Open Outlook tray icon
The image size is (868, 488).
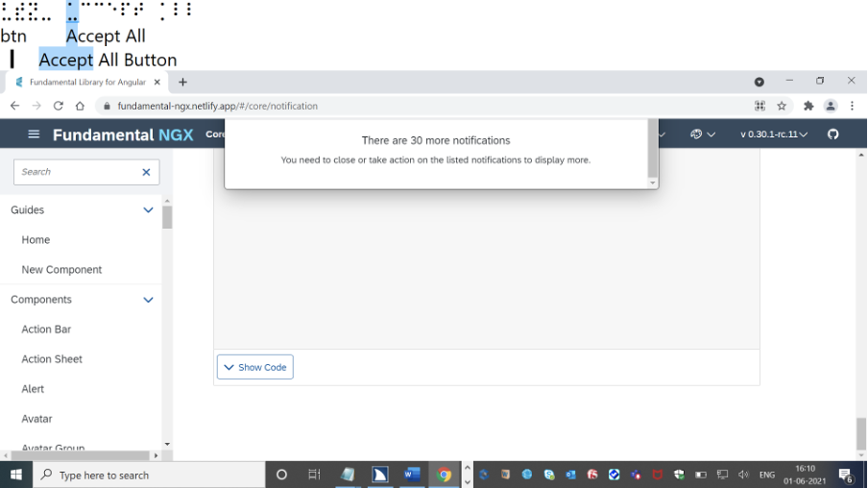570,475
